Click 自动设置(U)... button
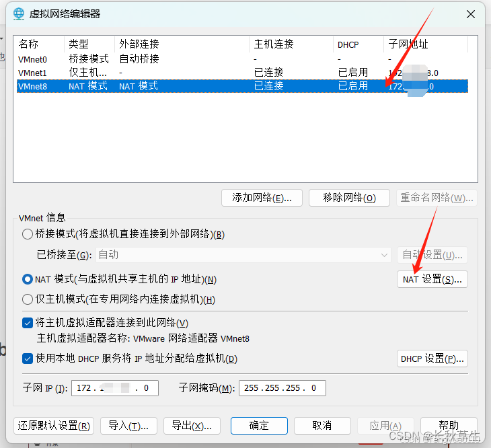The image size is (491, 448). [x=432, y=255]
